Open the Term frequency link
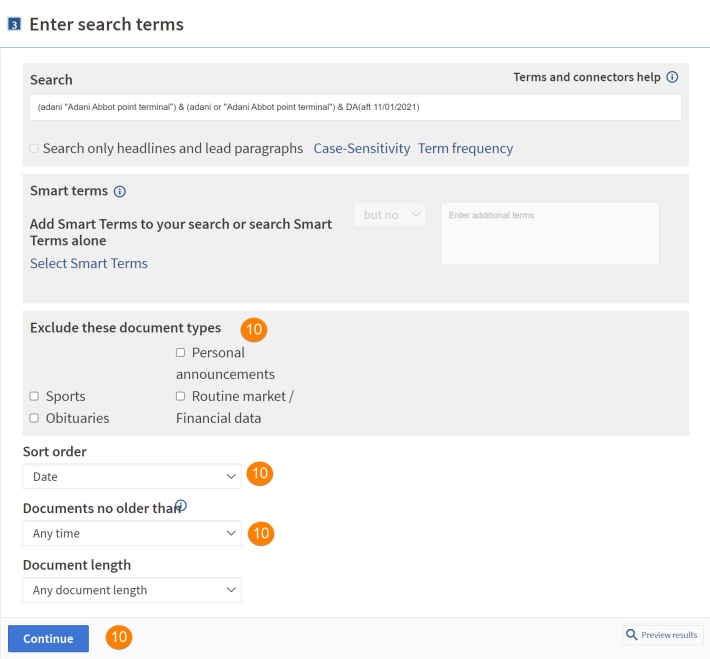This screenshot has height=659, width=710. coord(465,149)
